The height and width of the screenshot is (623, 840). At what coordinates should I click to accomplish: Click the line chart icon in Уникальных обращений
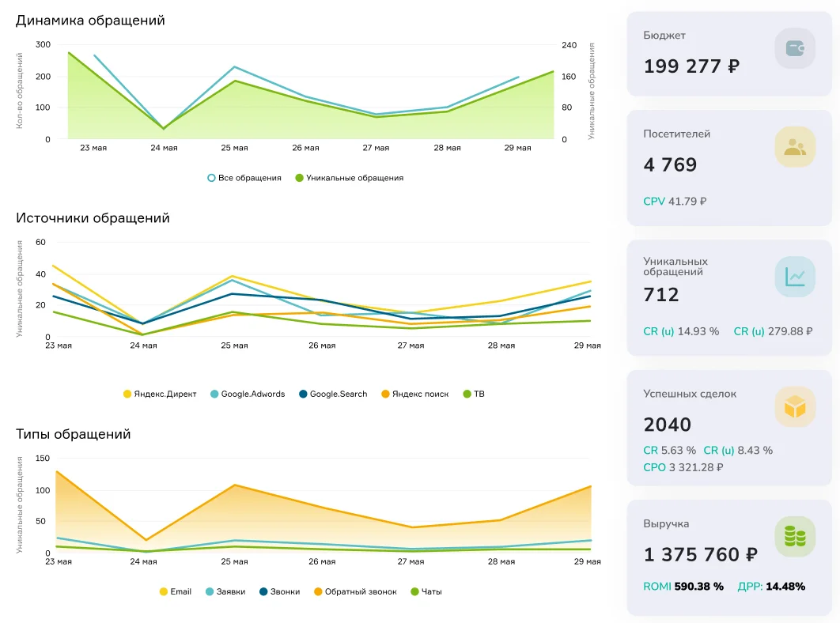pyautogui.click(x=795, y=277)
